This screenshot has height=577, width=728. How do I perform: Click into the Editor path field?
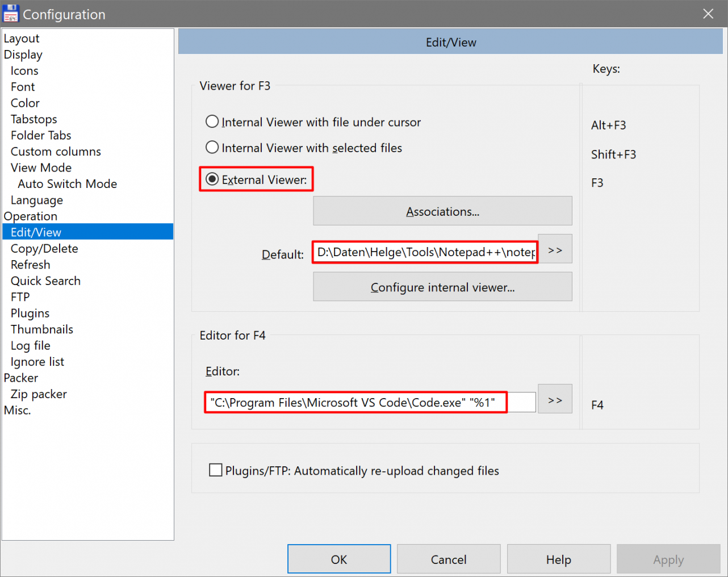click(369, 403)
